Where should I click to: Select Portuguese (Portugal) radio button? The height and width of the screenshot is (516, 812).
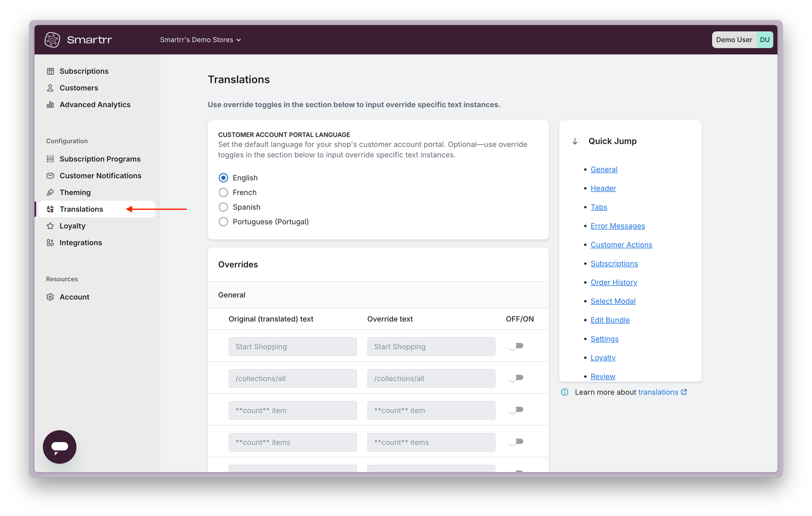(223, 222)
